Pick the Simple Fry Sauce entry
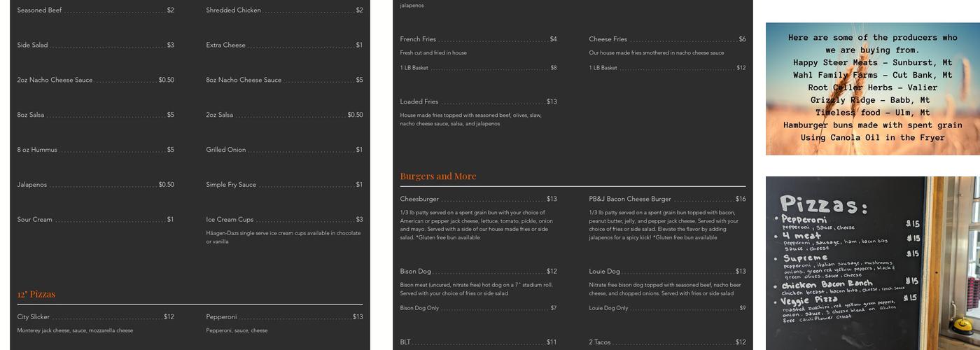This screenshot has height=350, width=980. pyautogui.click(x=231, y=185)
